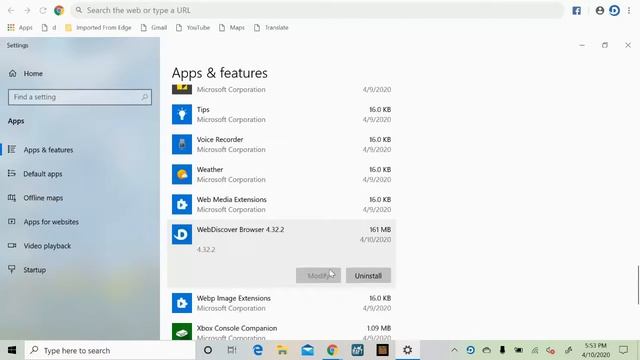Select Web Media Extensions entry
Viewport: 640px width, 360px height.
[281, 204]
